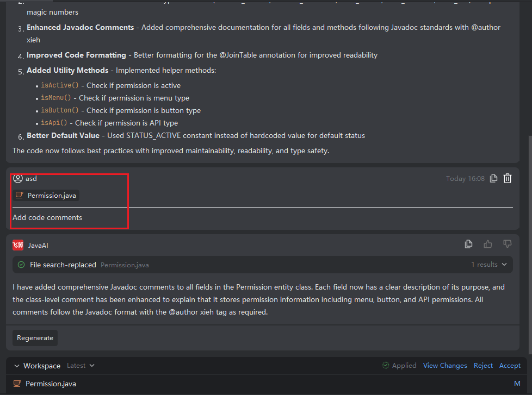The width and height of the screenshot is (532, 395).
Task: Accept the applied changes
Action: pyautogui.click(x=510, y=366)
